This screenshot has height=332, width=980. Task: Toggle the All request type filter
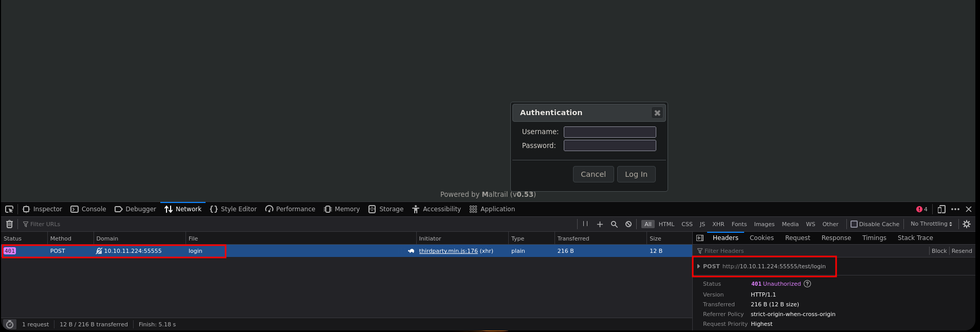click(648, 224)
